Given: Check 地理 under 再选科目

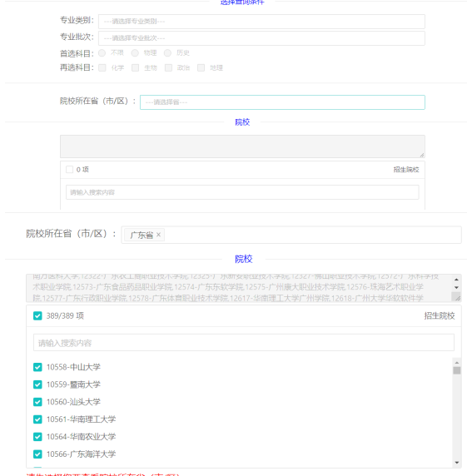Looking at the screenshot, I should (x=201, y=67).
